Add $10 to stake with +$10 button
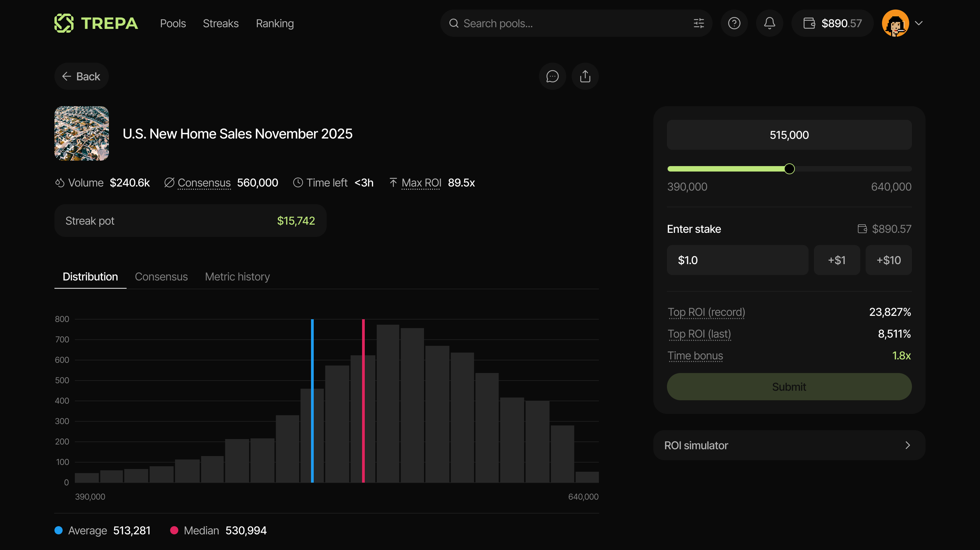This screenshot has height=550, width=980. coord(889,260)
